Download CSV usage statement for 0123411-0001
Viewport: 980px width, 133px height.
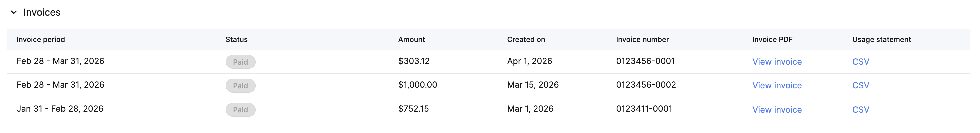click(860, 110)
